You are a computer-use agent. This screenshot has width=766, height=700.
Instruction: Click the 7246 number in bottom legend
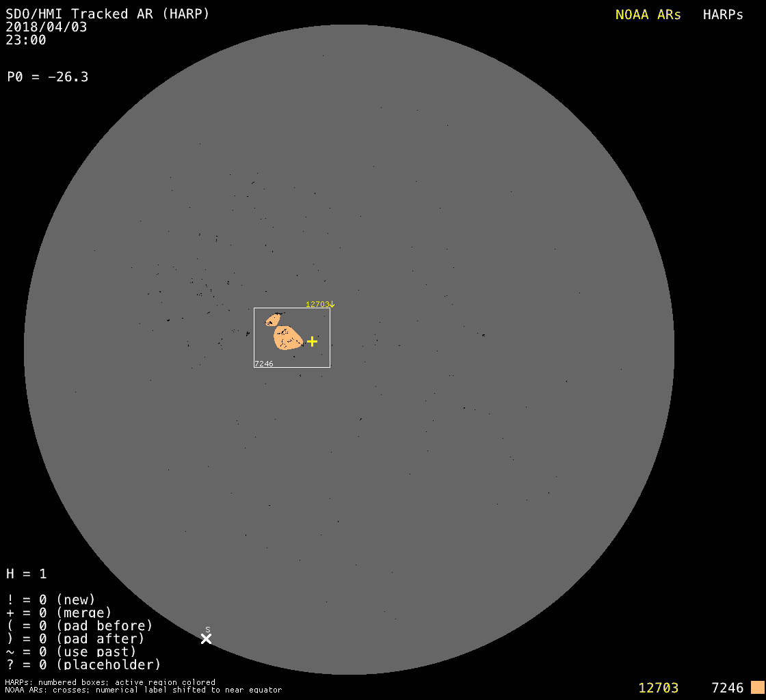coord(727,688)
